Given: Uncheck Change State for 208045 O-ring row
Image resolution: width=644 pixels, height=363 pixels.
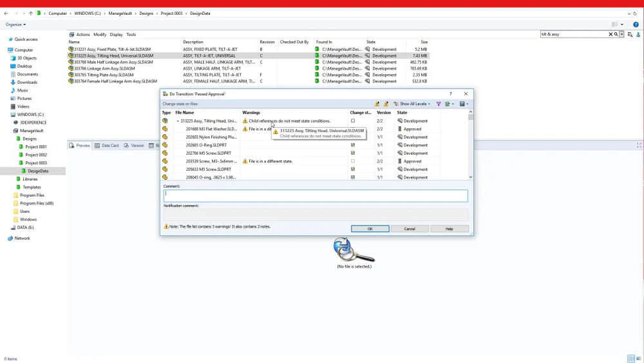Looking at the screenshot, I should click(x=353, y=177).
